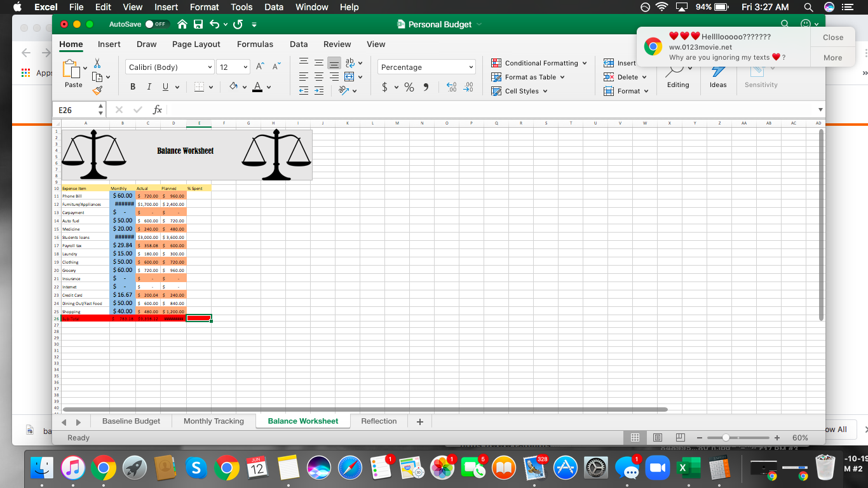The height and width of the screenshot is (488, 868).
Task: Align text to the left
Action: coord(304,77)
